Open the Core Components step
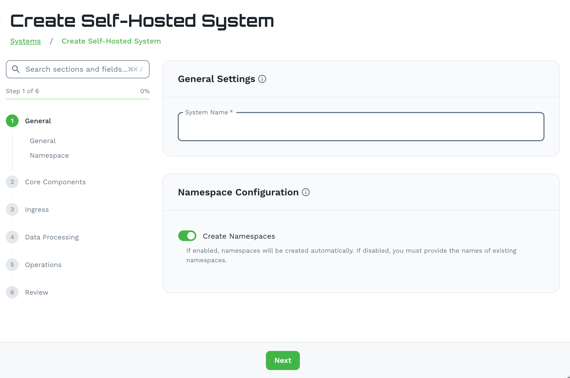Screen dimensions: 570x378 55,182
